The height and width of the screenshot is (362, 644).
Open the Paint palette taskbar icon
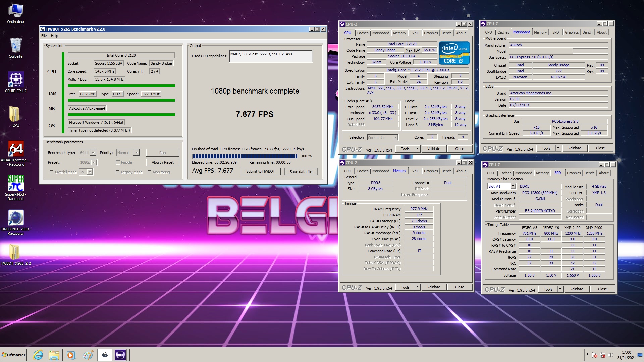click(88, 355)
